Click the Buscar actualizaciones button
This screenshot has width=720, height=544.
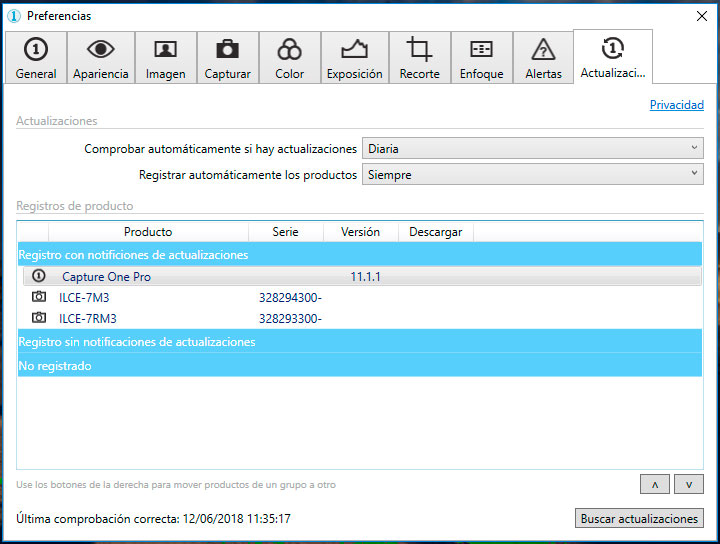[640, 519]
